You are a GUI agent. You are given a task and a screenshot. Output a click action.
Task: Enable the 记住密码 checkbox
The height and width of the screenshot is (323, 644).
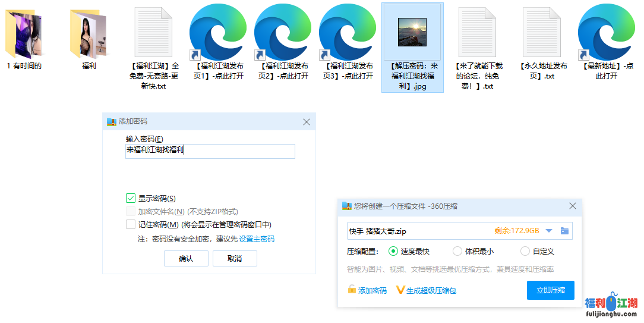point(131,225)
